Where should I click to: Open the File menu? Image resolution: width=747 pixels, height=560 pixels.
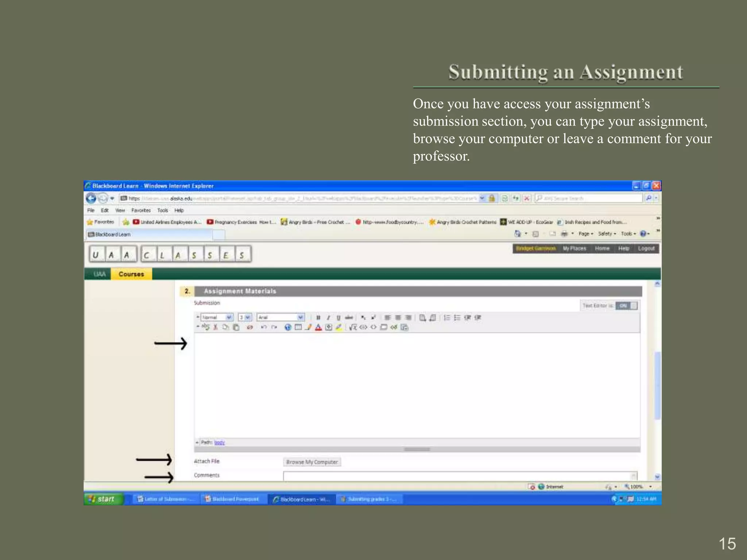[x=91, y=210]
